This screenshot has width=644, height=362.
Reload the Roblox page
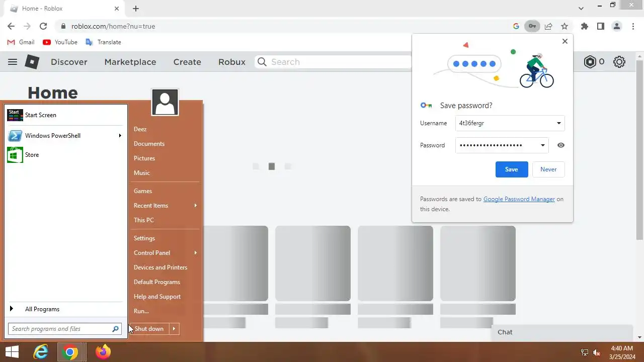(x=43, y=26)
